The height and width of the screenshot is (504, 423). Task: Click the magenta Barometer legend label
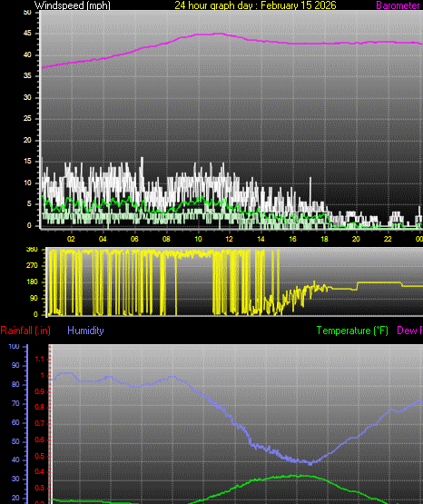(x=398, y=5)
